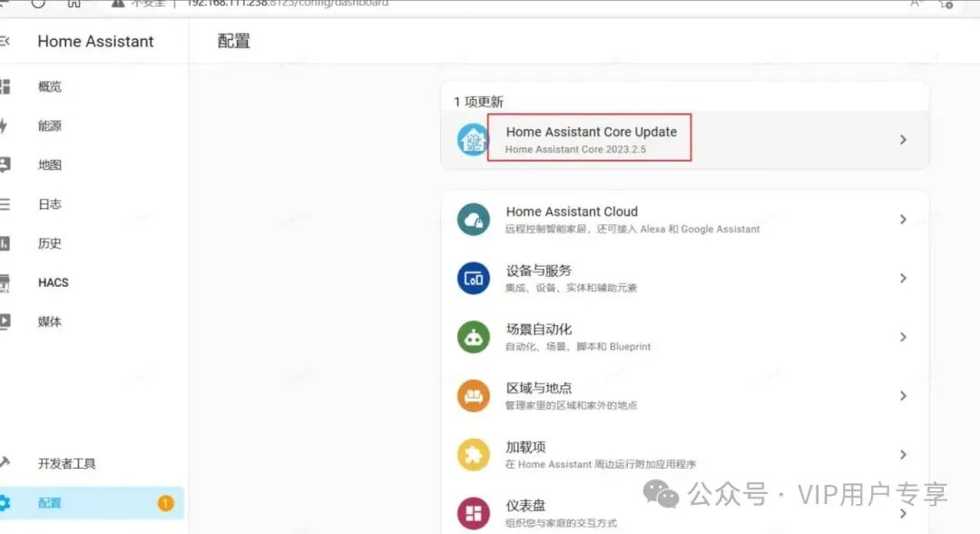
Task: Select 能源 in the sidebar
Action: [x=50, y=125]
